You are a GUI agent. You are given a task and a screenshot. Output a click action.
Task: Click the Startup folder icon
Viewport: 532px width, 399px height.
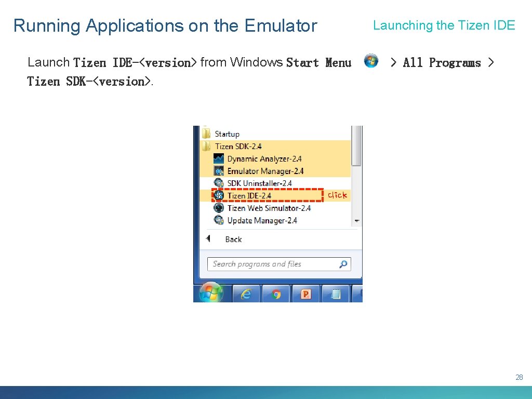[206, 134]
